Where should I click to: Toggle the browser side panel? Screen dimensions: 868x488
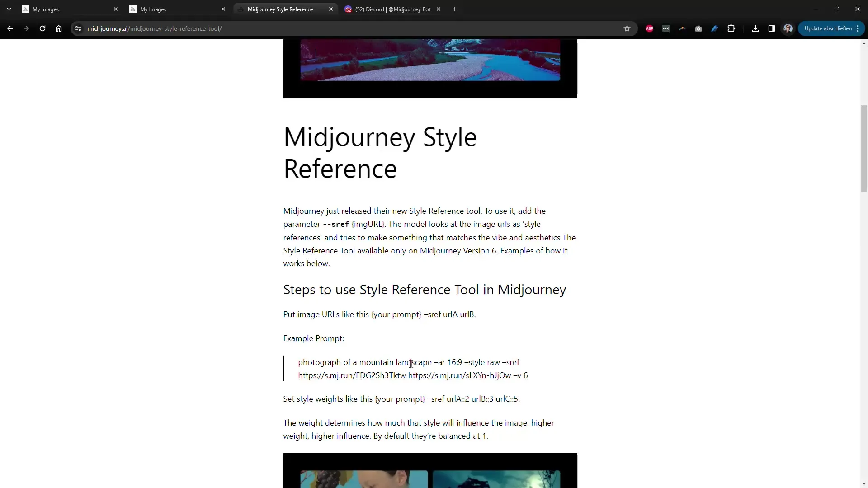tap(772, 28)
